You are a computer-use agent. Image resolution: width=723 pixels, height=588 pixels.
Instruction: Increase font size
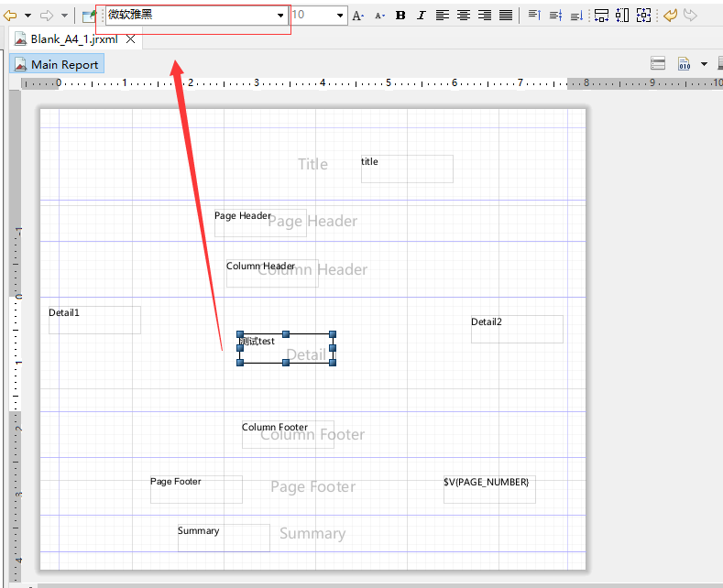(x=357, y=16)
